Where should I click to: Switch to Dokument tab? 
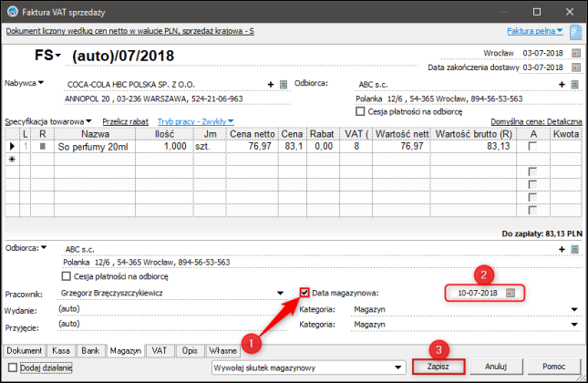pyautogui.click(x=25, y=351)
